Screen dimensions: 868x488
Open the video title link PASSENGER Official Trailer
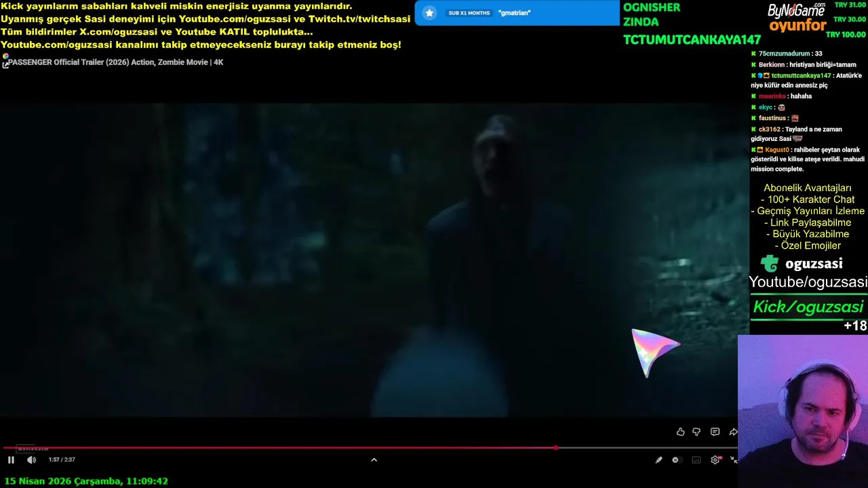pos(116,62)
